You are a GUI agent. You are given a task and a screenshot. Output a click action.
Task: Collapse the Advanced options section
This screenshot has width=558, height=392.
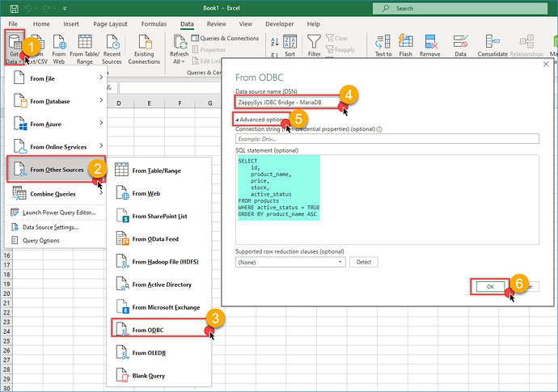(260, 120)
